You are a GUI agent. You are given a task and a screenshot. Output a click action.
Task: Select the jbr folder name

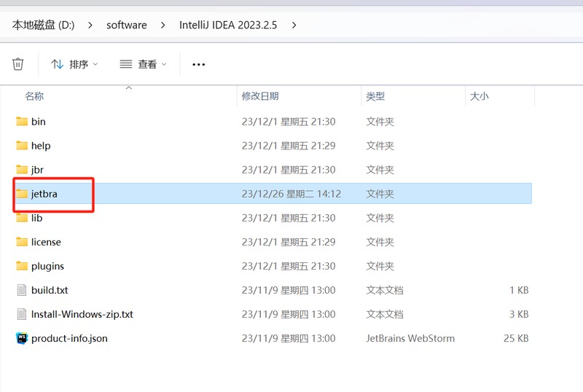click(37, 170)
